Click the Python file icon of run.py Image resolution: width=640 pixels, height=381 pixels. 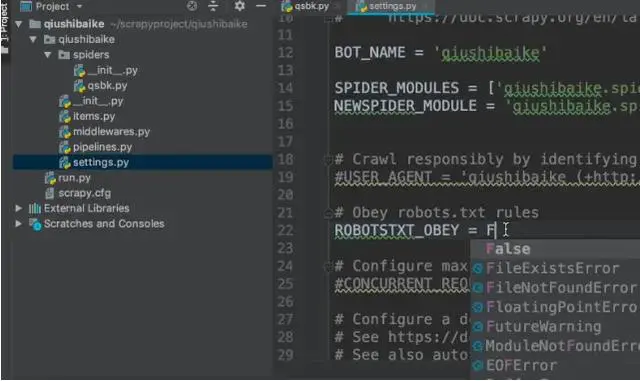pos(50,178)
